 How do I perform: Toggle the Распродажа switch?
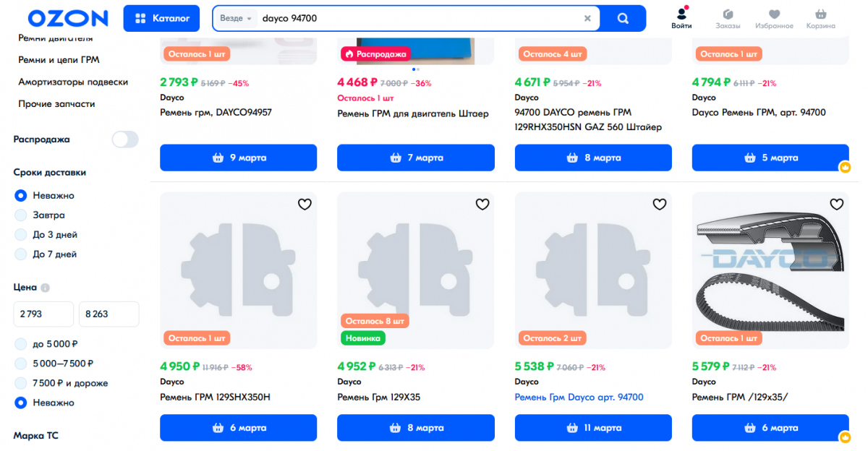point(125,139)
